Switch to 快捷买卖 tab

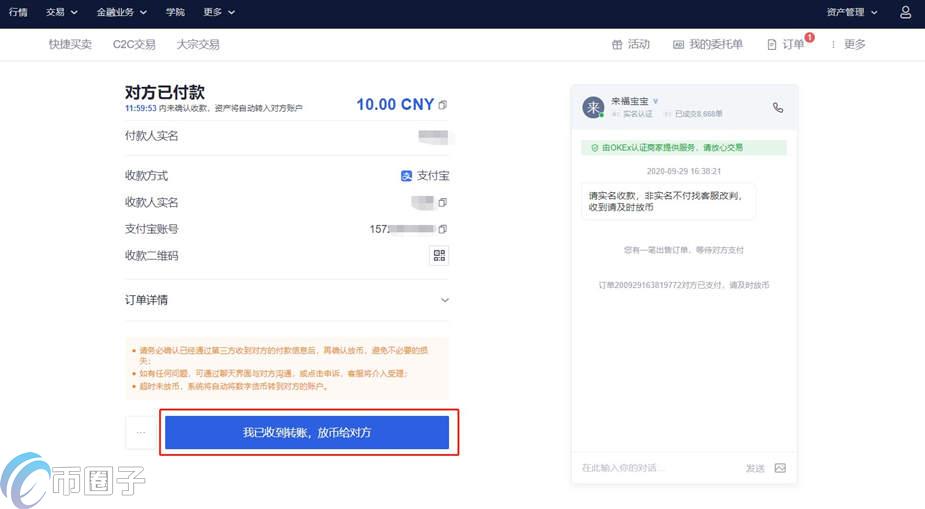coord(70,44)
